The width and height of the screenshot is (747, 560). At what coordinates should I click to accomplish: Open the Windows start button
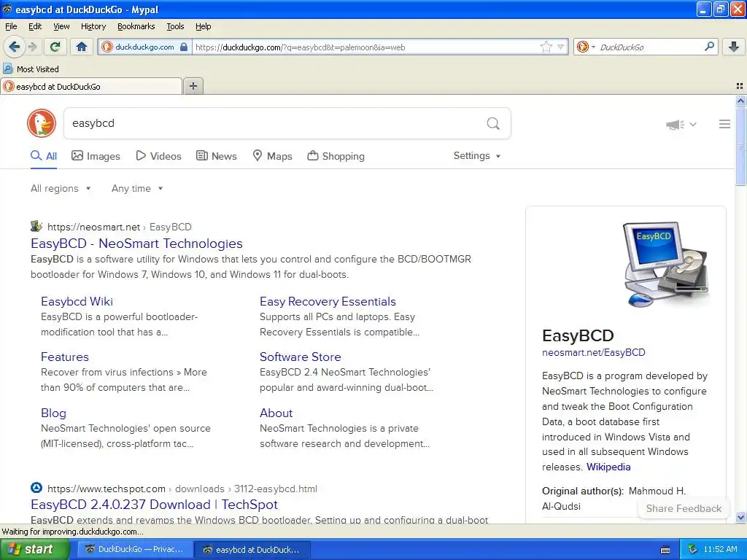coord(34,550)
